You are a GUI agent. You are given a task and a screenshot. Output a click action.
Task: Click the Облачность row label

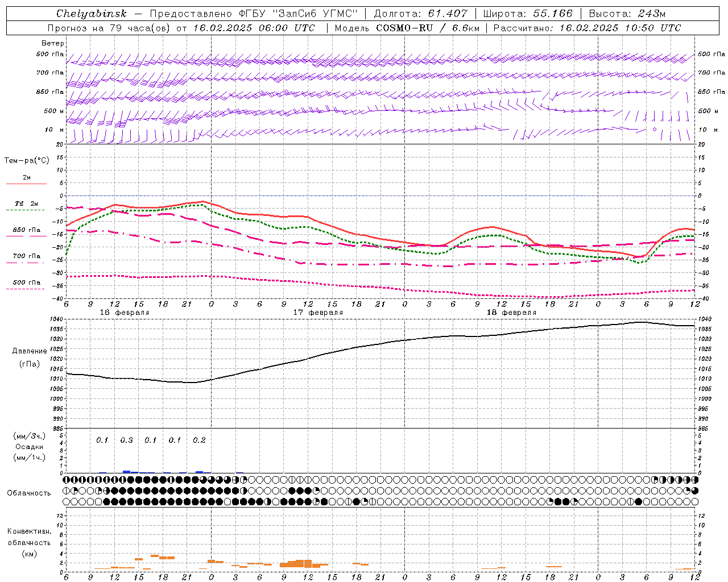(29, 493)
